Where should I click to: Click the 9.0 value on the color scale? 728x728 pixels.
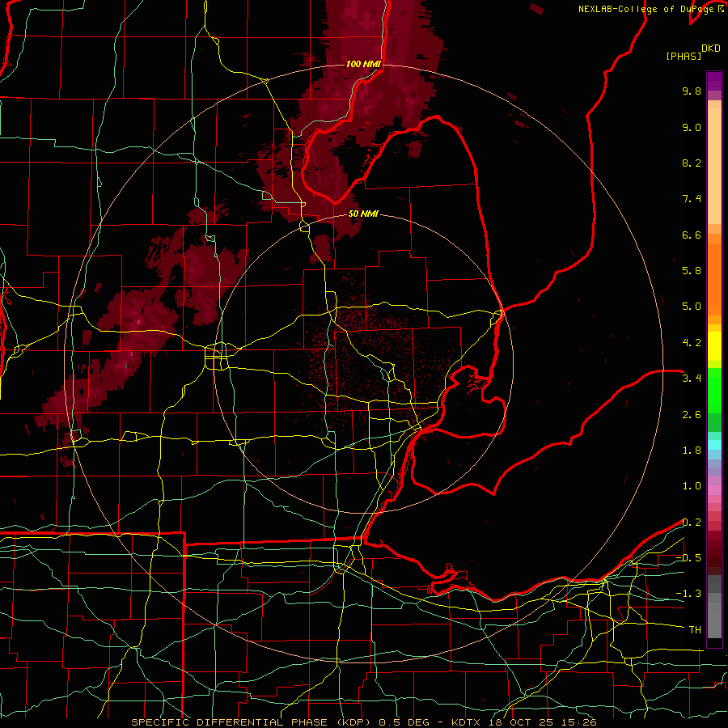(x=692, y=127)
